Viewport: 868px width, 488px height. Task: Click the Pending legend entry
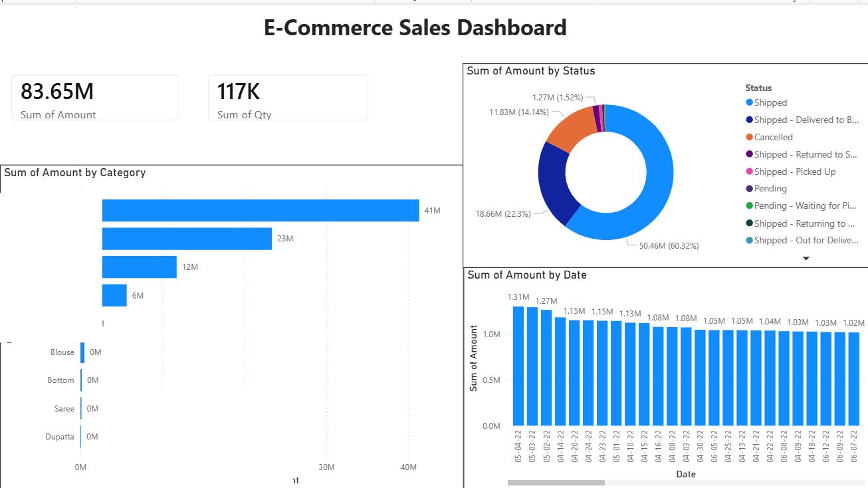point(766,189)
